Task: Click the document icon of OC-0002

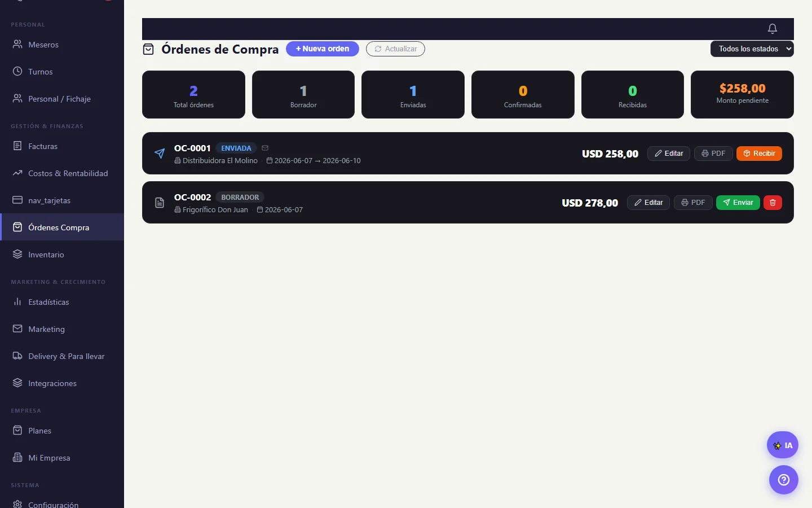Action: tap(160, 203)
